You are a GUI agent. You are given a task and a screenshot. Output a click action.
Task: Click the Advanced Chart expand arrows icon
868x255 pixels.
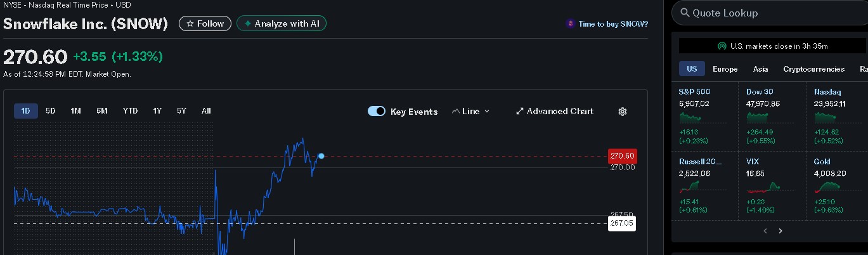(520, 112)
